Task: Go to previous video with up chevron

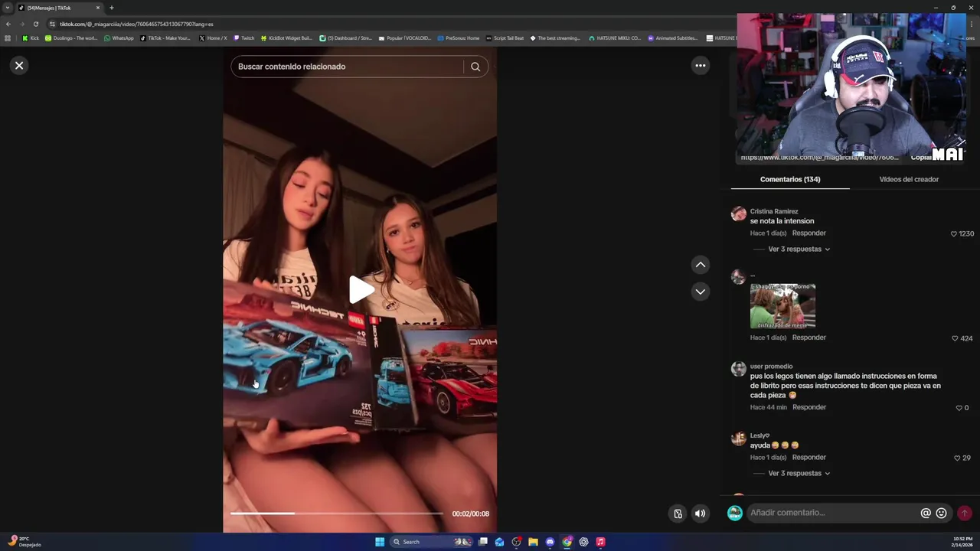Action: [700, 265]
